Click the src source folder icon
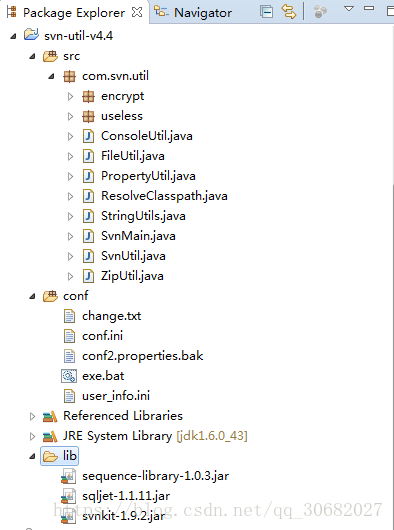394x530 pixels. pos(50,56)
